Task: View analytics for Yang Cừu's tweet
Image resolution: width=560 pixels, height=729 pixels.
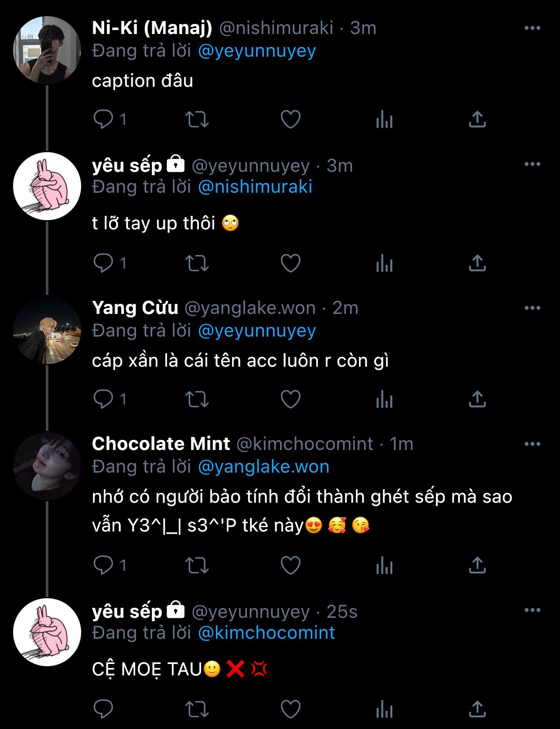Action: pyautogui.click(x=384, y=399)
